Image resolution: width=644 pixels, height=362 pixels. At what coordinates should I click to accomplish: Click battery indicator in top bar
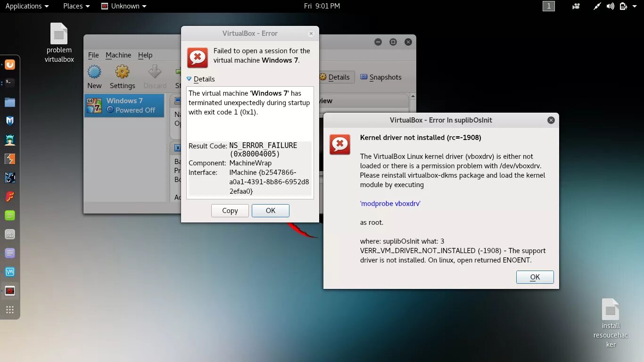[x=623, y=6]
